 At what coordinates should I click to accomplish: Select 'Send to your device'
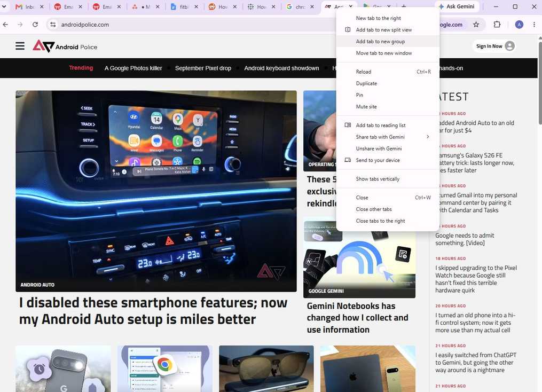pos(388,160)
